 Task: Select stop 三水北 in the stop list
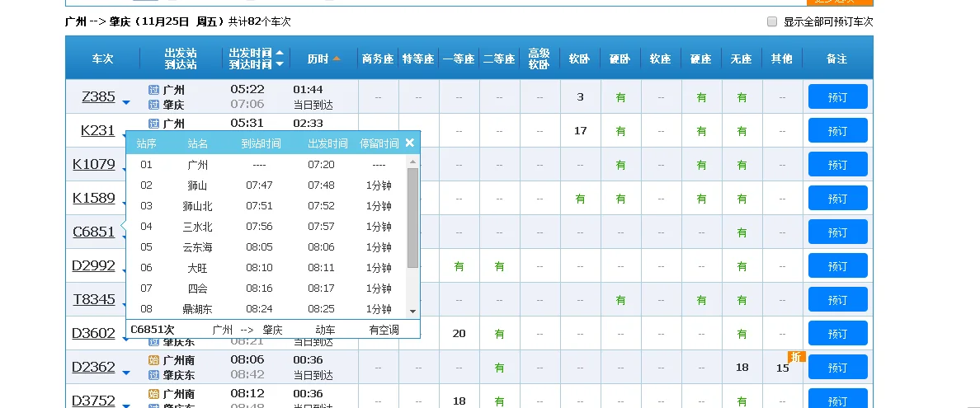pyautogui.click(x=197, y=227)
